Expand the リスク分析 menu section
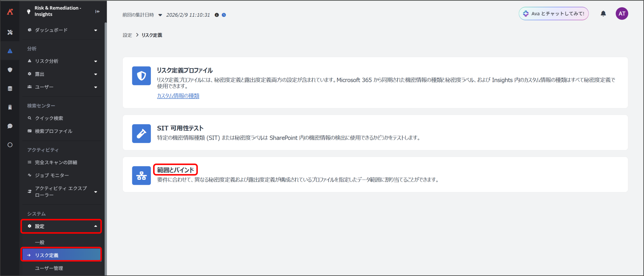This screenshot has height=276, width=644. pos(96,61)
